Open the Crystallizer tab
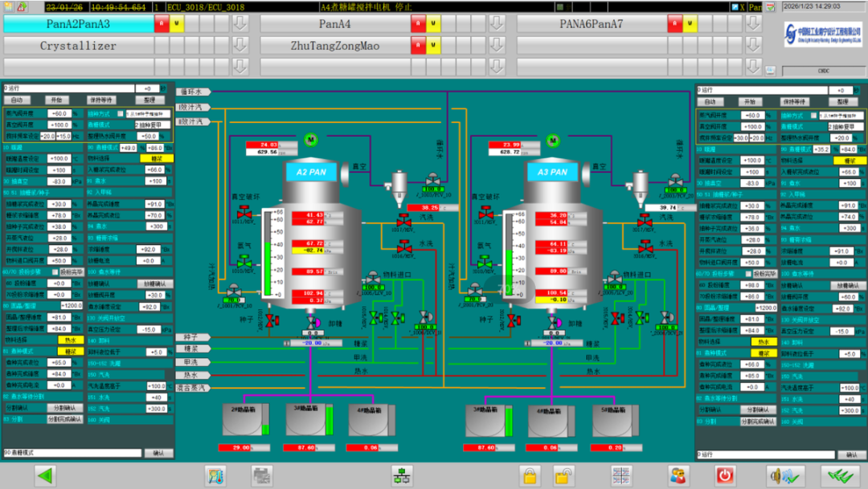Screen dimensions: 868x489 tap(79, 45)
